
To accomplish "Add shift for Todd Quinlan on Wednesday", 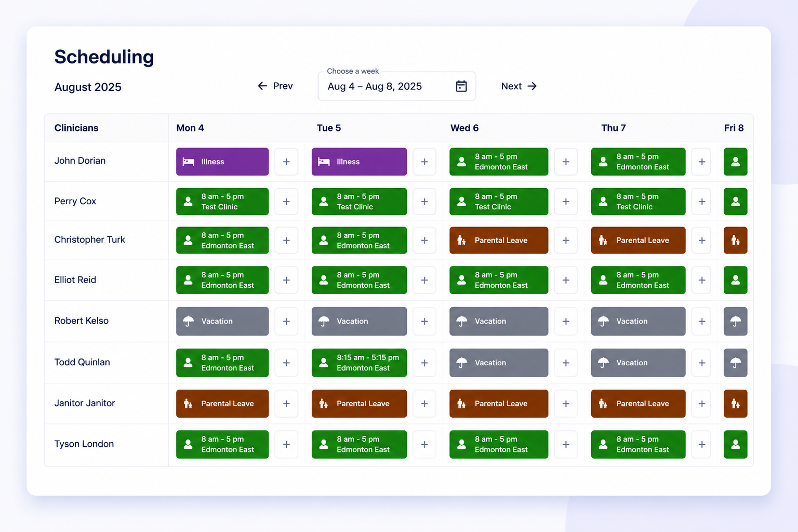I will (566, 363).
